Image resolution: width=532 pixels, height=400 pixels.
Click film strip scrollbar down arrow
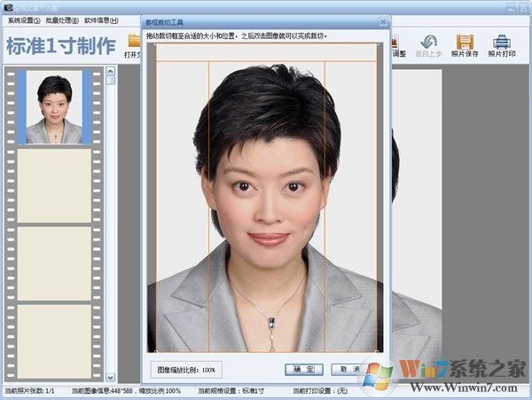click(111, 377)
